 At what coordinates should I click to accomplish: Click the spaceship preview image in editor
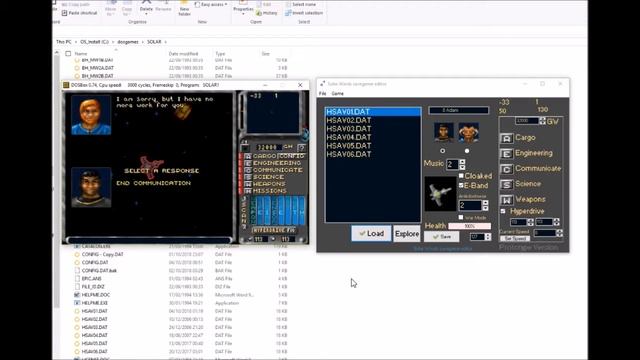click(440, 194)
